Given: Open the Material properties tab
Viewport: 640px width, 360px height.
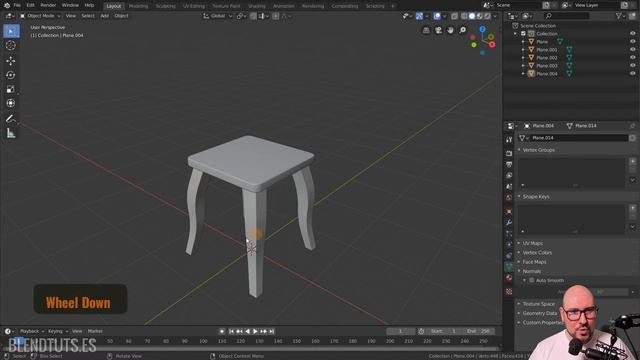Looking at the screenshot, I should [x=509, y=278].
